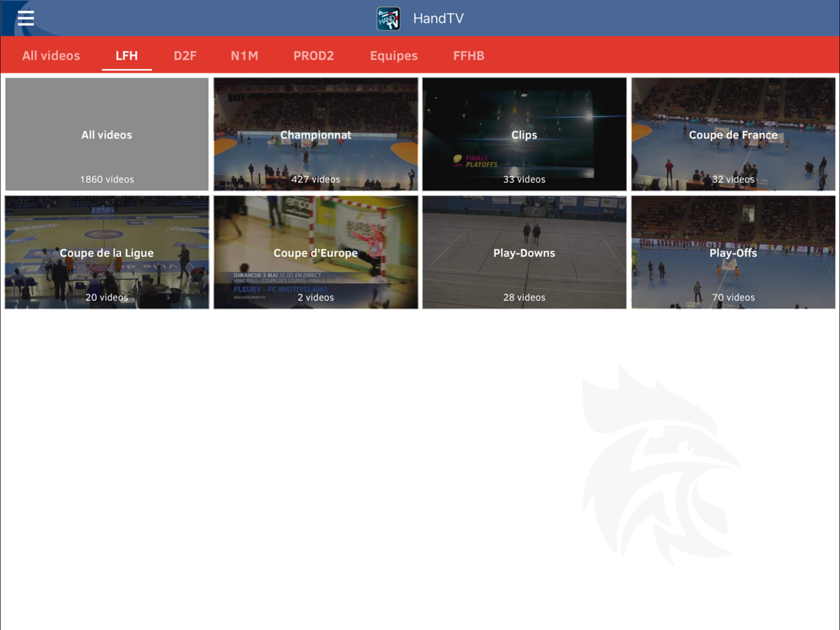Switch to the PROD2 tab
Viewport: 840px width, 630px height.
pos(313,56)
